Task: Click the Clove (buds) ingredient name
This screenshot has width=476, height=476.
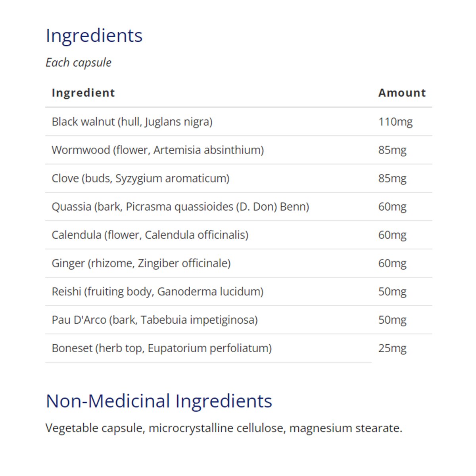Action: pyautogui.click(x=140, y=178)
